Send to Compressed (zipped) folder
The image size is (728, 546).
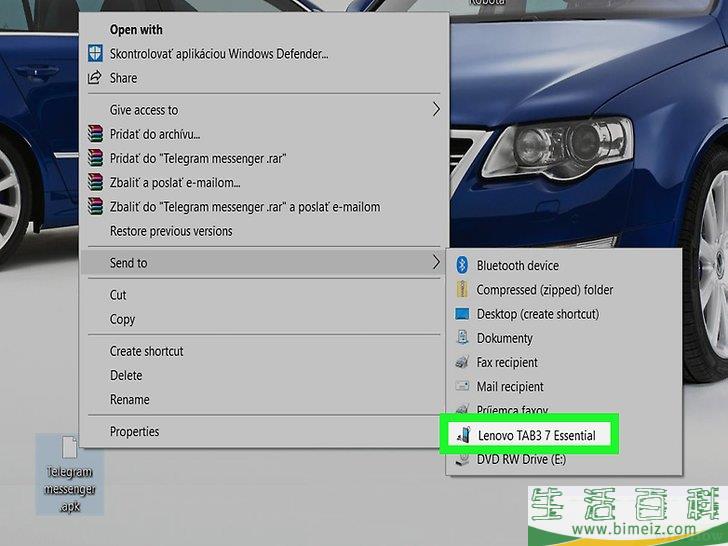pyautogui.click(x=564, y=289)
